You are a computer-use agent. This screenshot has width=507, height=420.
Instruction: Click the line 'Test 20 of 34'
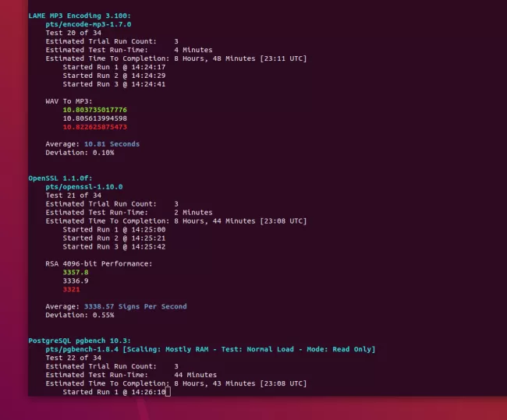73,33
